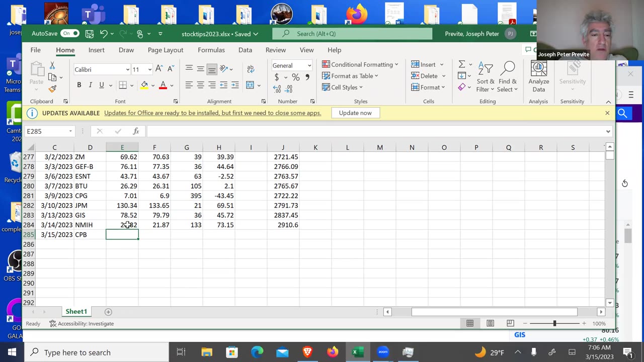The width and height of the screenshot is (644, 362).
Task: Toggle Middle Align vertical alignment
Action: point(201,69)
